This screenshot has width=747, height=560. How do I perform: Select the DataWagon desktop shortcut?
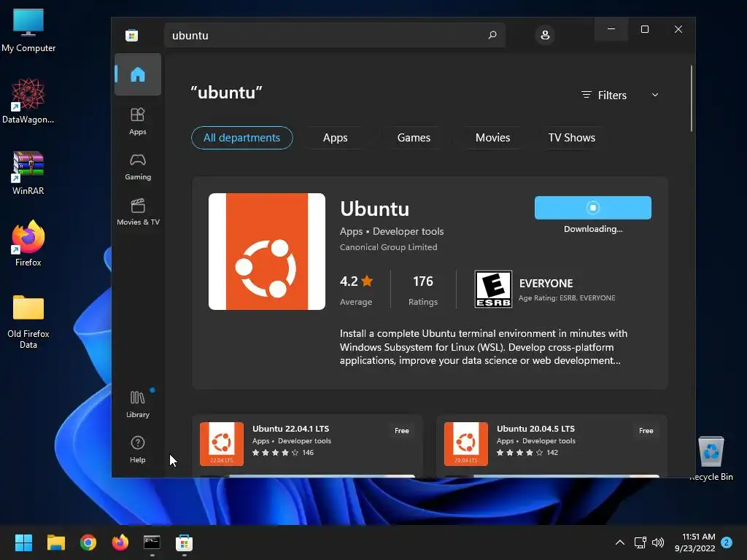click(x=28, y=101)
